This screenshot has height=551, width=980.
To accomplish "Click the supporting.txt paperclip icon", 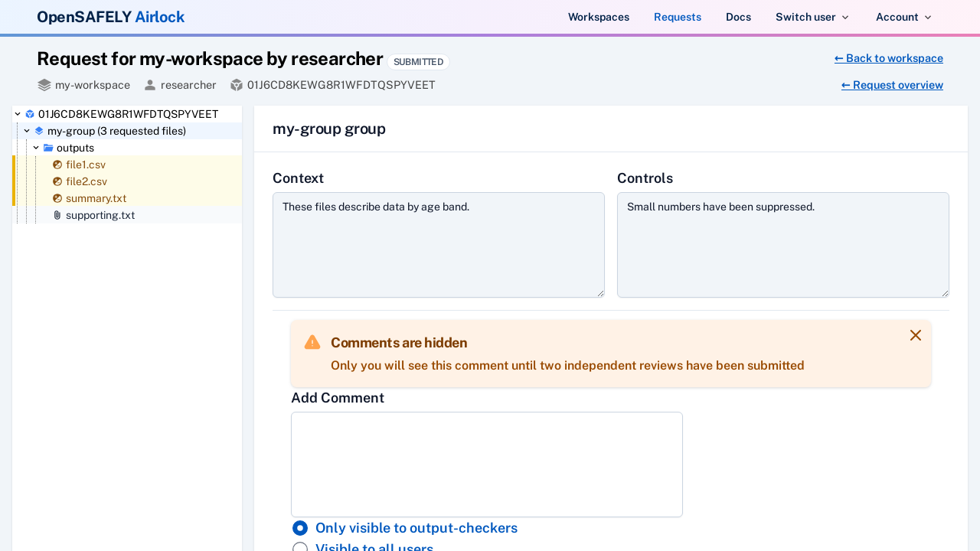I will point(57,215).
